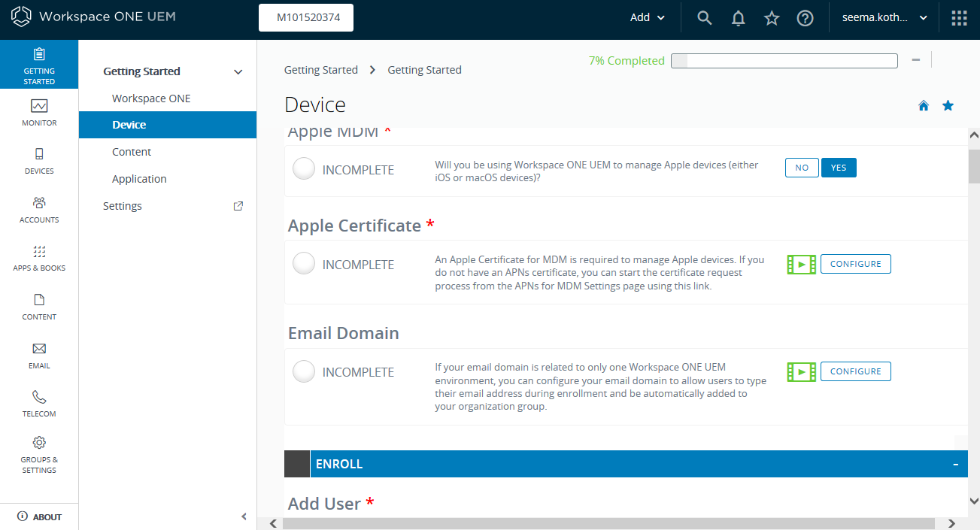Select YES for Apple MDM
The image size is (980, 530).
(839, 168)
